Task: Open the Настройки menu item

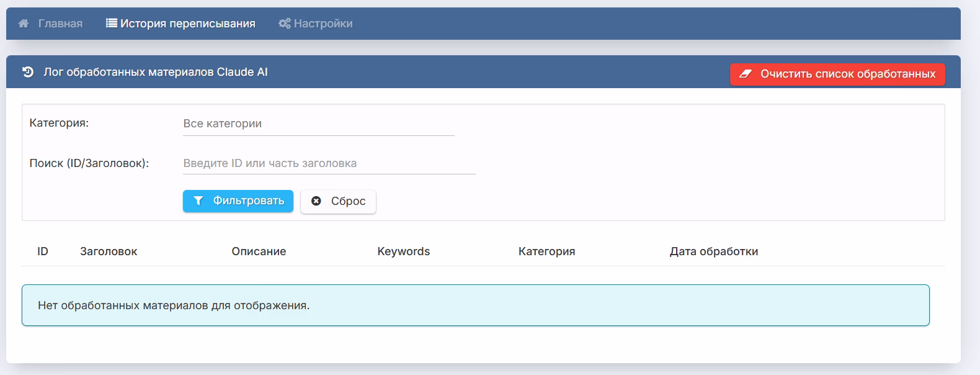Action: pos(323,24)
